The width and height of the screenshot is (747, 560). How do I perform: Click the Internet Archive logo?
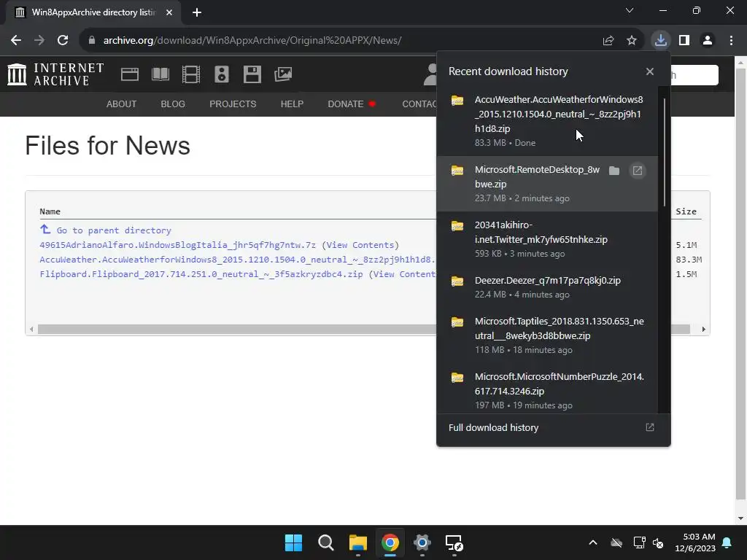[55, 74]
